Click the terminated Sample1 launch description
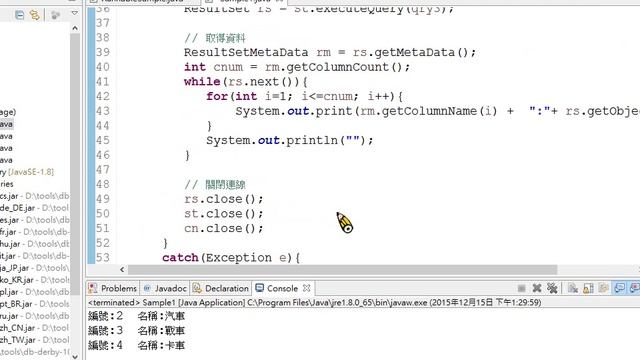The height and width of the screenshot is (360, 640). pyautogui.click(x=315, y=302)
